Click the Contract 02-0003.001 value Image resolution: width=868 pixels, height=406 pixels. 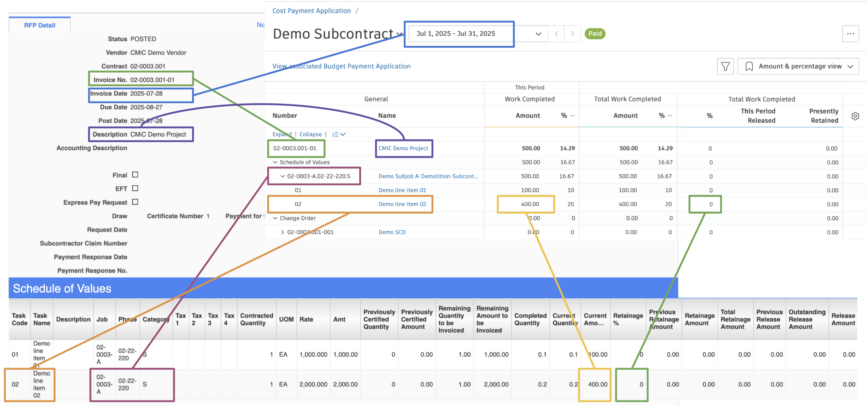[148, 66]
